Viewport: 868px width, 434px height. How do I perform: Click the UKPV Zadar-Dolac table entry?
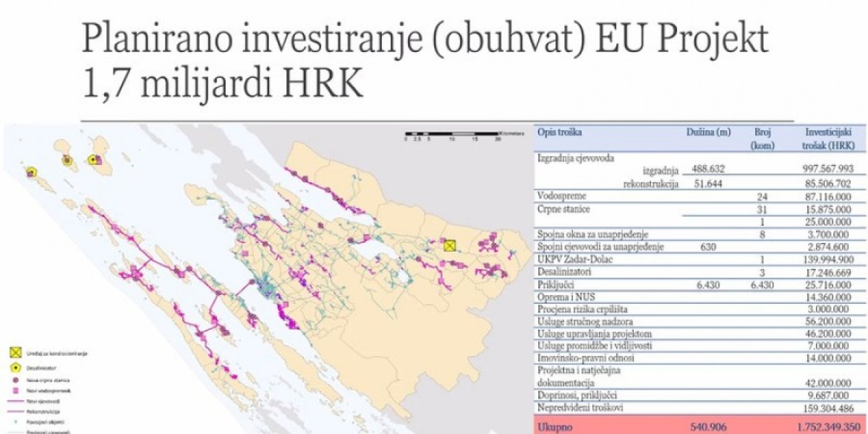click(574, 261)
